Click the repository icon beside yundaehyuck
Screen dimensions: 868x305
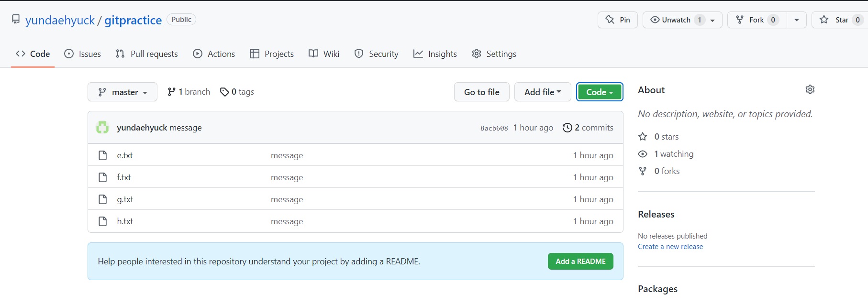(x=16, y=19)
